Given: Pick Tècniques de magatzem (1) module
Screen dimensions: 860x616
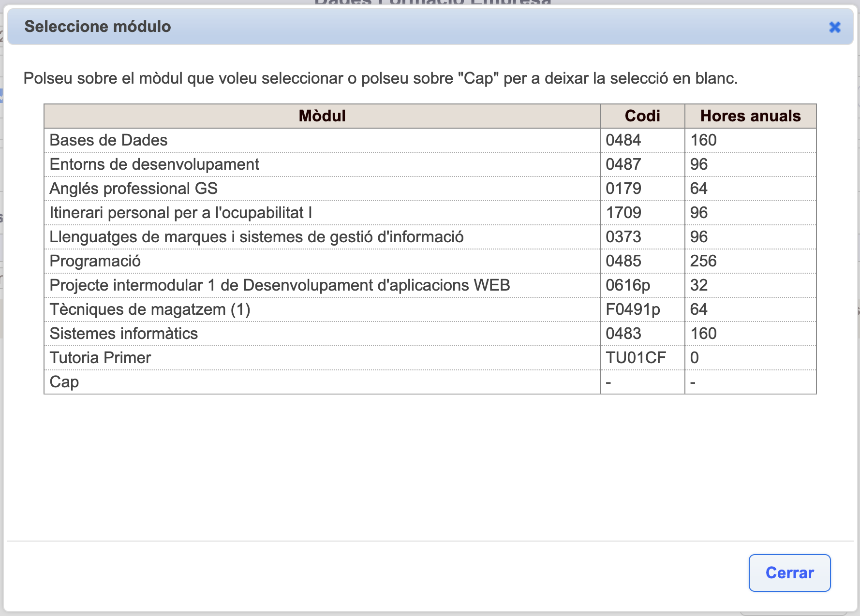Looking at the screenshot, I should click(150, 309).
